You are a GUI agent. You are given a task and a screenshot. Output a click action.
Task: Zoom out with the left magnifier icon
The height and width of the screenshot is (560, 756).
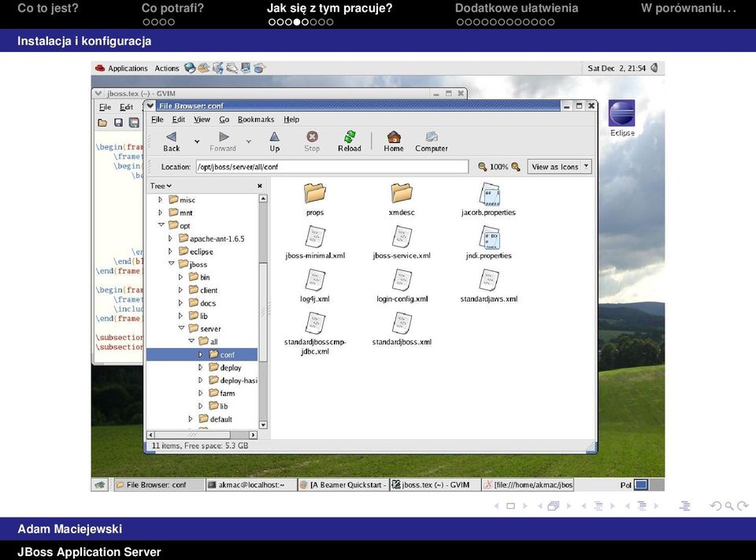click(x=482, y=166)
